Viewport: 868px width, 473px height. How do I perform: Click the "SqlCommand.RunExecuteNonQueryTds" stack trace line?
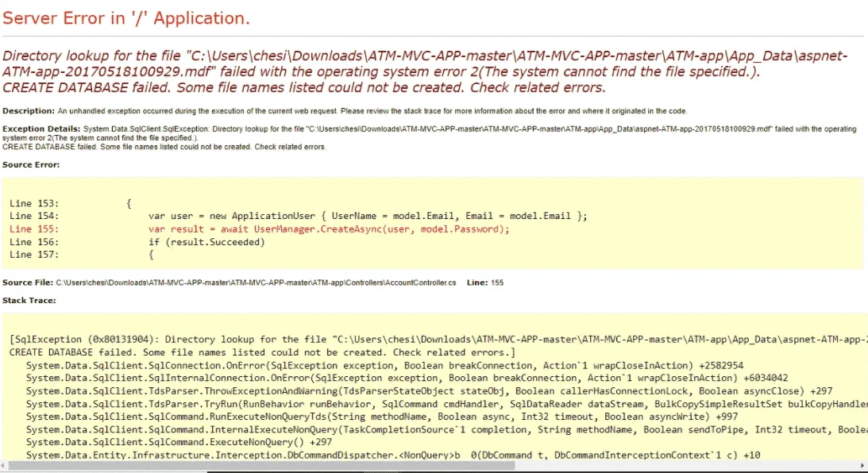click(x=382, y=417)
